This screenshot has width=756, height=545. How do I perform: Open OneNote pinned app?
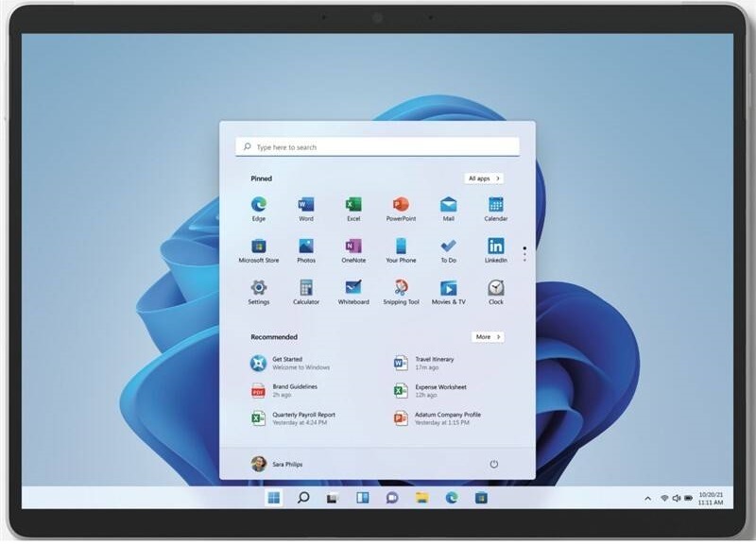coord(353,250)
